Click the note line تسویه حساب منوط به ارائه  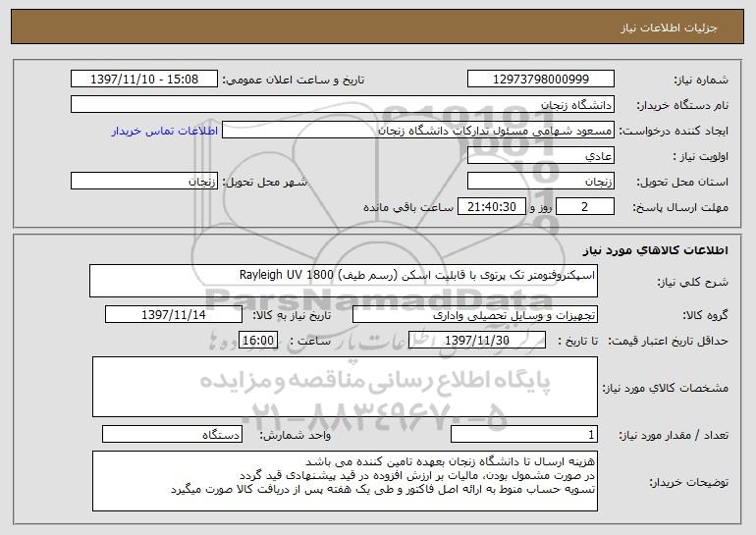(x=383, y=489)
